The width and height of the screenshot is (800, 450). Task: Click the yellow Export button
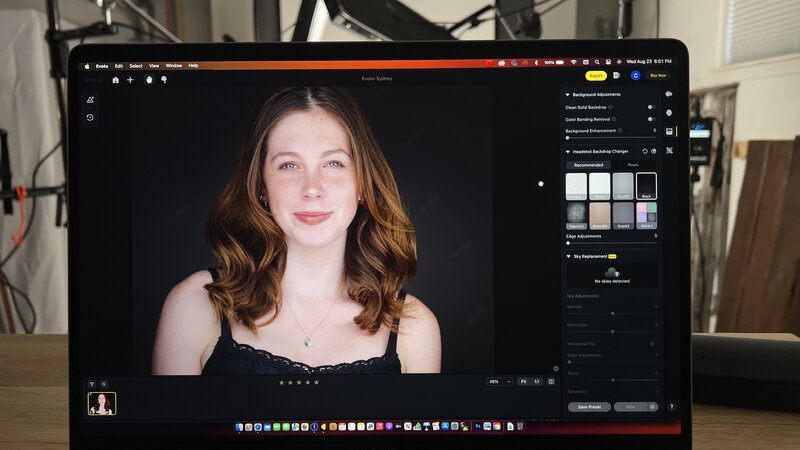596,75
